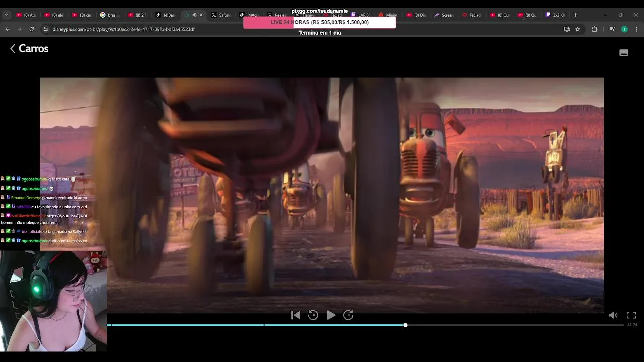This screenshot has height=362, width=644.
Task: Expand the tab search dropdown arrow
Action: pos(7,15)
